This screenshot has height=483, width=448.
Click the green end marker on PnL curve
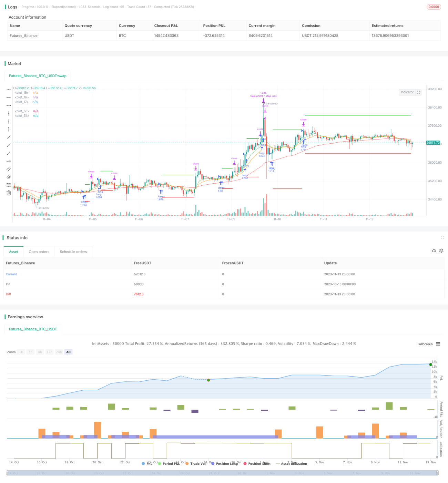click(430, 364)
